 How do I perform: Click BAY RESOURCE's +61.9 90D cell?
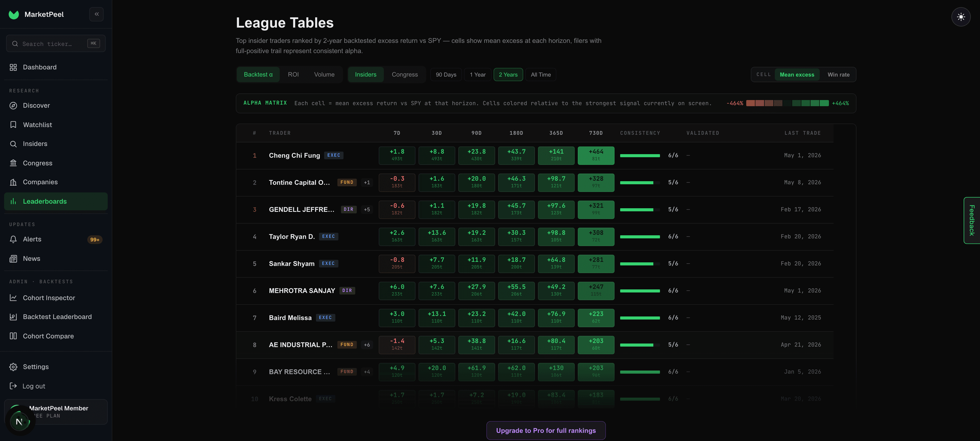click(477, 372)
